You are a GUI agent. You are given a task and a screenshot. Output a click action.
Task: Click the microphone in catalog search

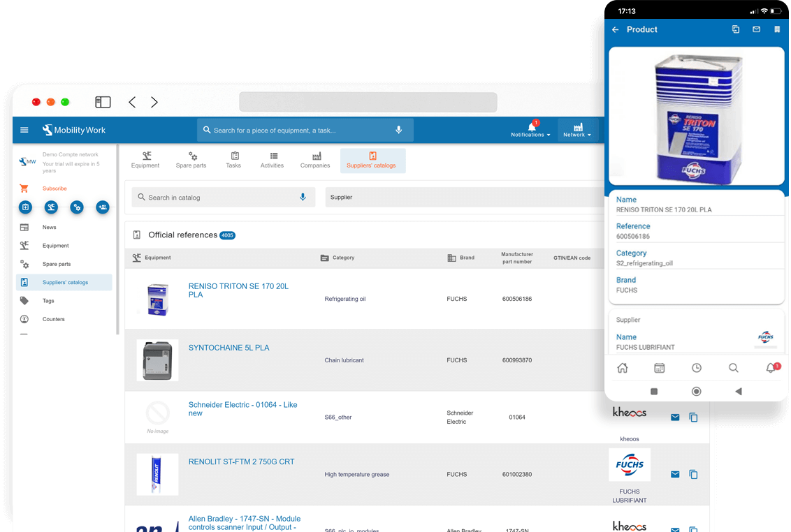(303, 197)
